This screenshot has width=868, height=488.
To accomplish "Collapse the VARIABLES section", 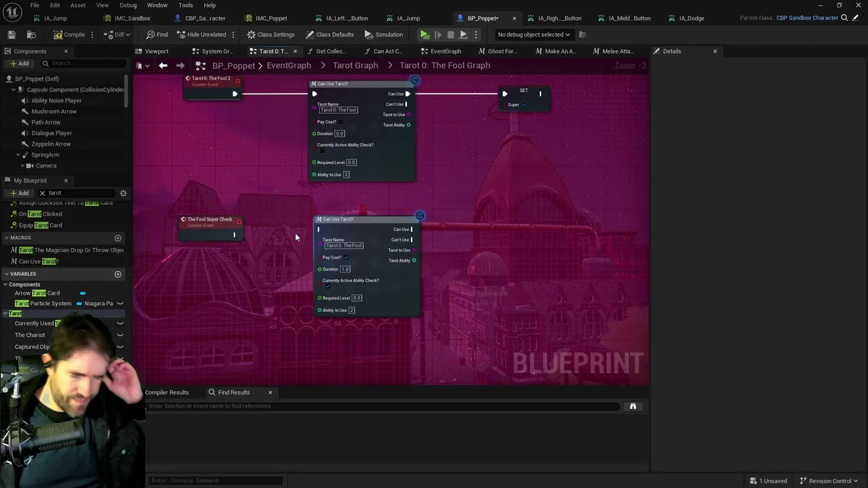I will 6,274.
